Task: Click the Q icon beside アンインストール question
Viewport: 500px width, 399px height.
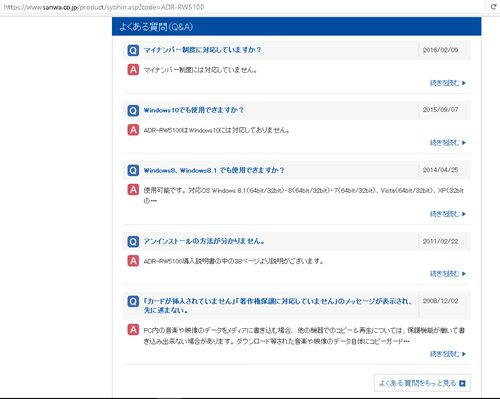Action: click(133, 241)
